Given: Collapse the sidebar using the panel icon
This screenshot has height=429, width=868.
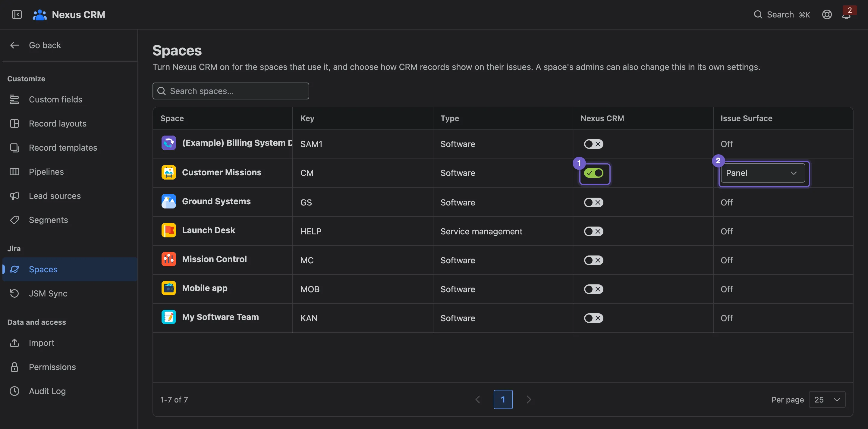Looking at the screenshot, I should point(17,14).
